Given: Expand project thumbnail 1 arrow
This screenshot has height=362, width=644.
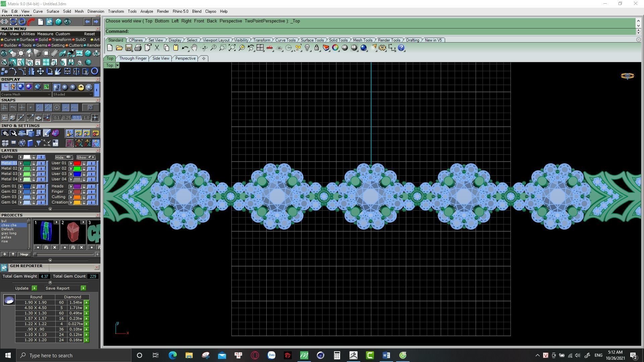Looking at the screenshot, I should pos(56,223).
